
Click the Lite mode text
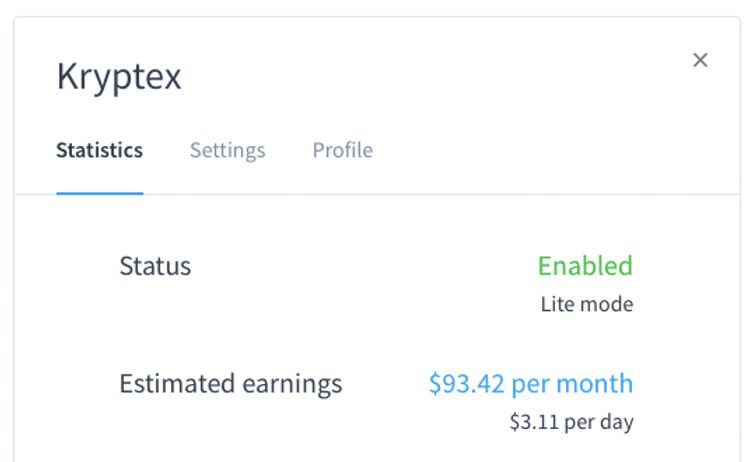tap(586, 304)
